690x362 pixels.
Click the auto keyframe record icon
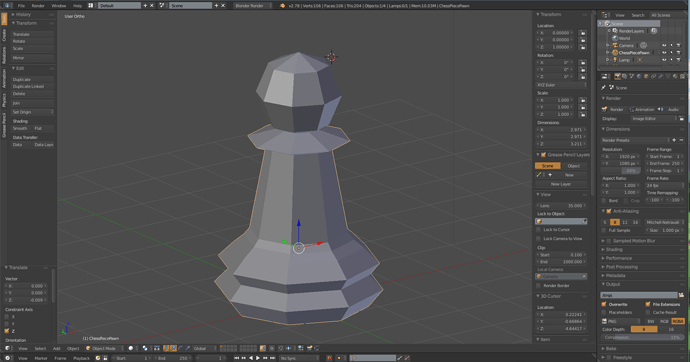(330, 358)
